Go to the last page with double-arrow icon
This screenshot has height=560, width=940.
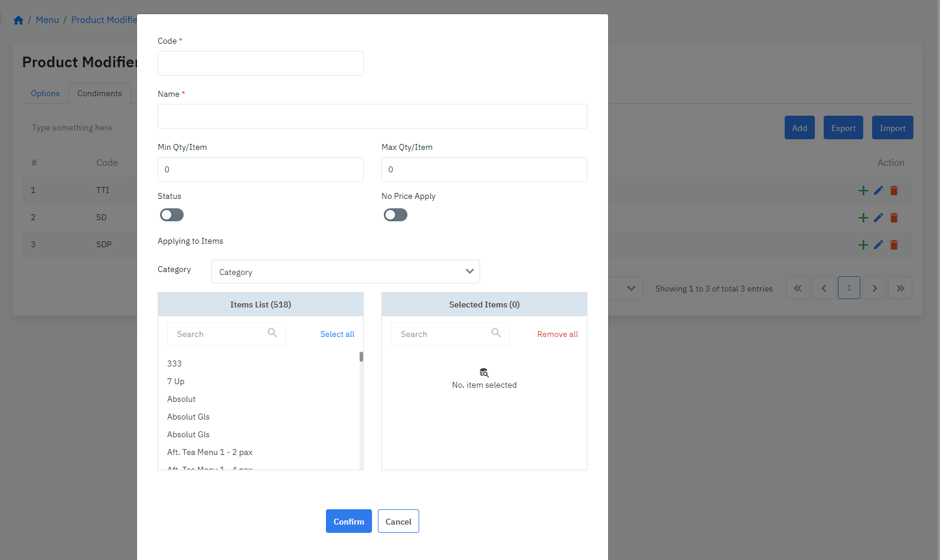pyautogui.click(x=900, y=289)
